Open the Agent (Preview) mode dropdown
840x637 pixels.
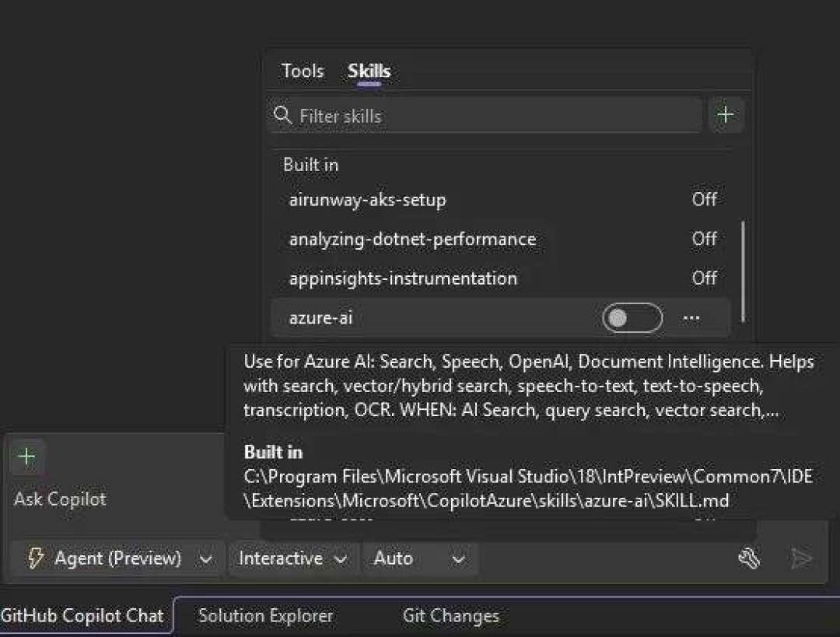click(117, 558)
